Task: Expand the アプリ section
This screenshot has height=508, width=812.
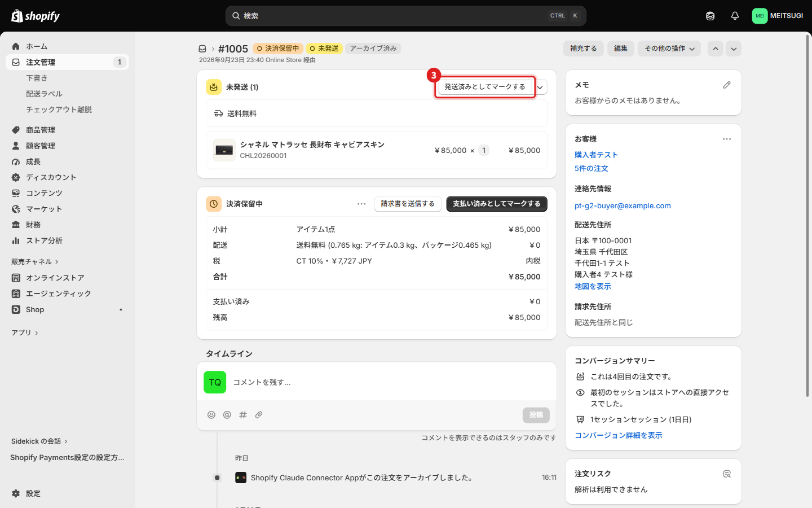Action: [x=25, y=333]
